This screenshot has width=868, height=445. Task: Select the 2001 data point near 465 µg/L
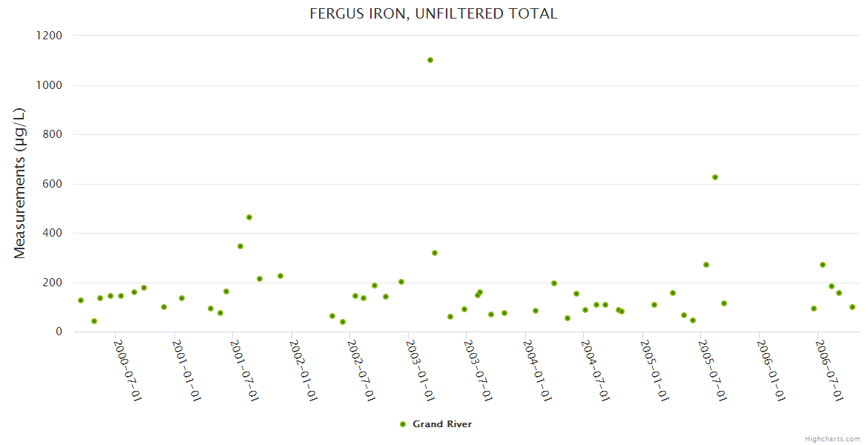pos(249,217)
